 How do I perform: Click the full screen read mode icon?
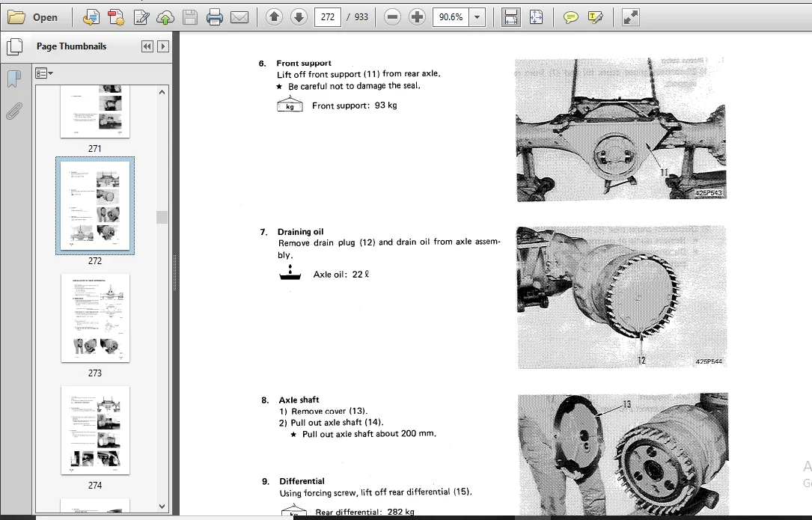(630, 17)
